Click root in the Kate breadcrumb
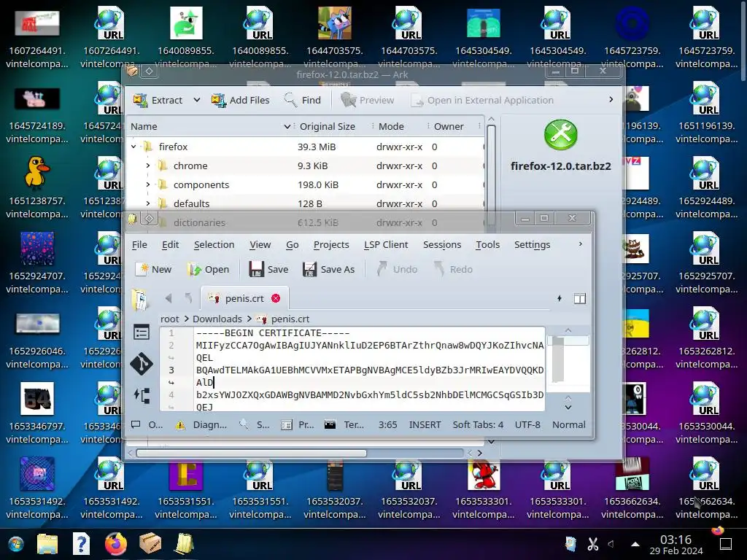This screenshot has height=560, width=747. point(169,319)
